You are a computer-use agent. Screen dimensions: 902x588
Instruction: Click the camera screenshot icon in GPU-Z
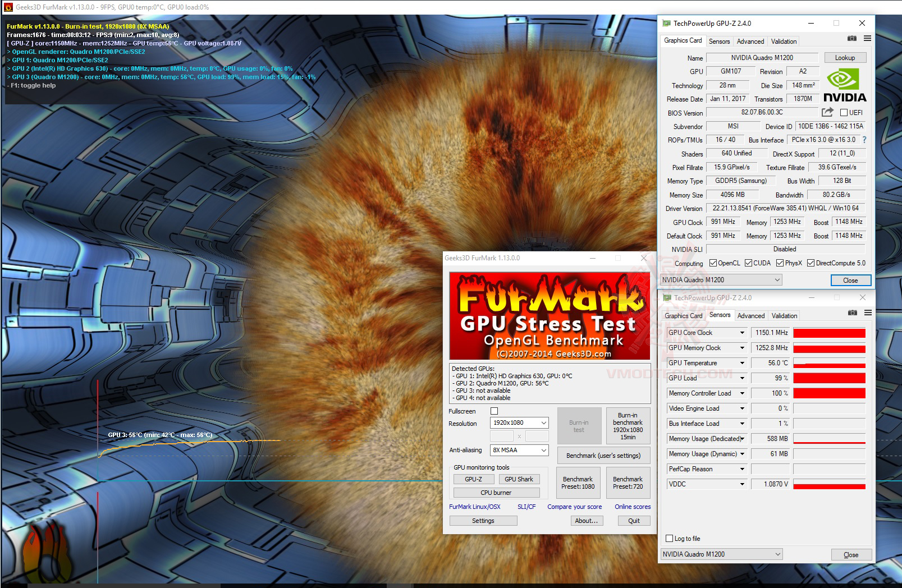click(852, 38)
